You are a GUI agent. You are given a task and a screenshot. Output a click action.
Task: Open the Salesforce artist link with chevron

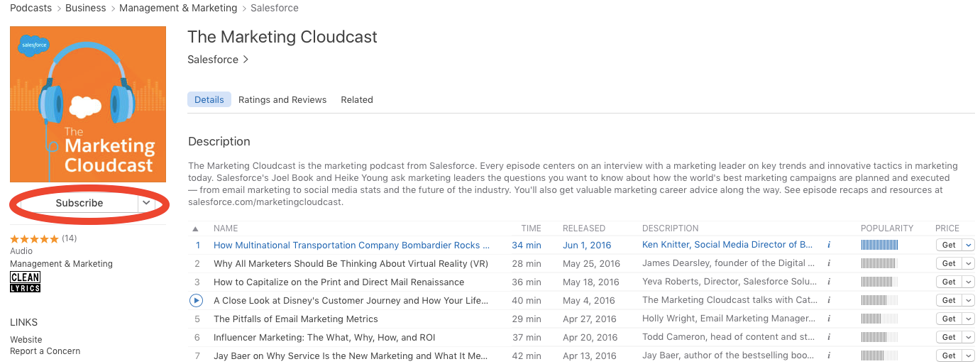click(x=218, y=60)
